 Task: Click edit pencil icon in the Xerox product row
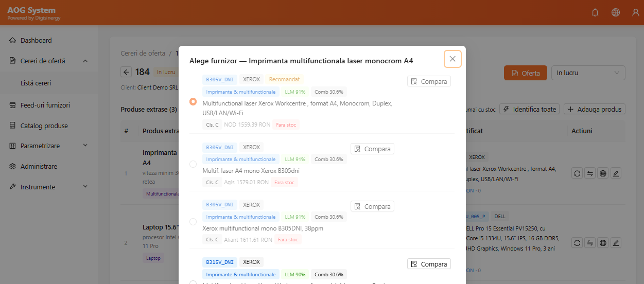(x=616, y=173)
